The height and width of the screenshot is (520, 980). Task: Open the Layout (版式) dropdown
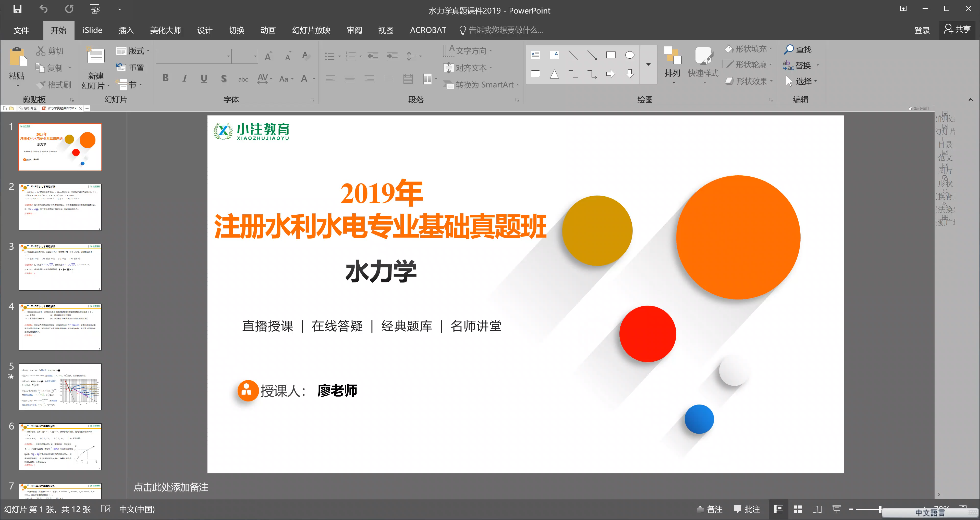[133, 50]
